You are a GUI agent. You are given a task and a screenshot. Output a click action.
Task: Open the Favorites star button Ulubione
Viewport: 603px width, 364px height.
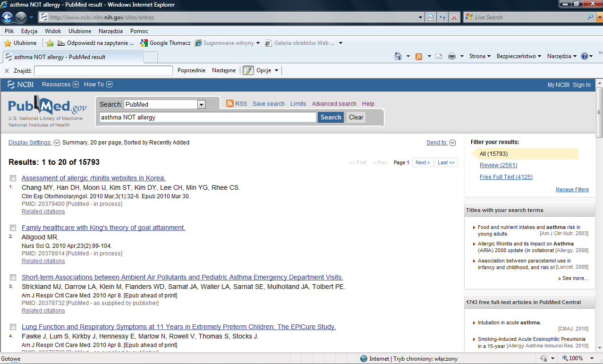[20, 43]
